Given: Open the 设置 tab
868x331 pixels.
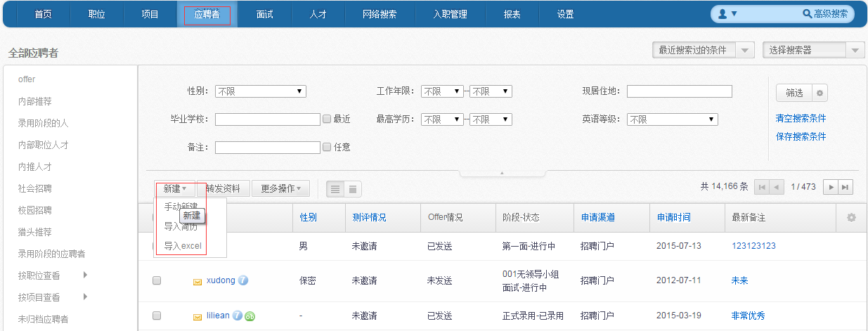Looking at the screenshot, I should [x=566, y=14].
